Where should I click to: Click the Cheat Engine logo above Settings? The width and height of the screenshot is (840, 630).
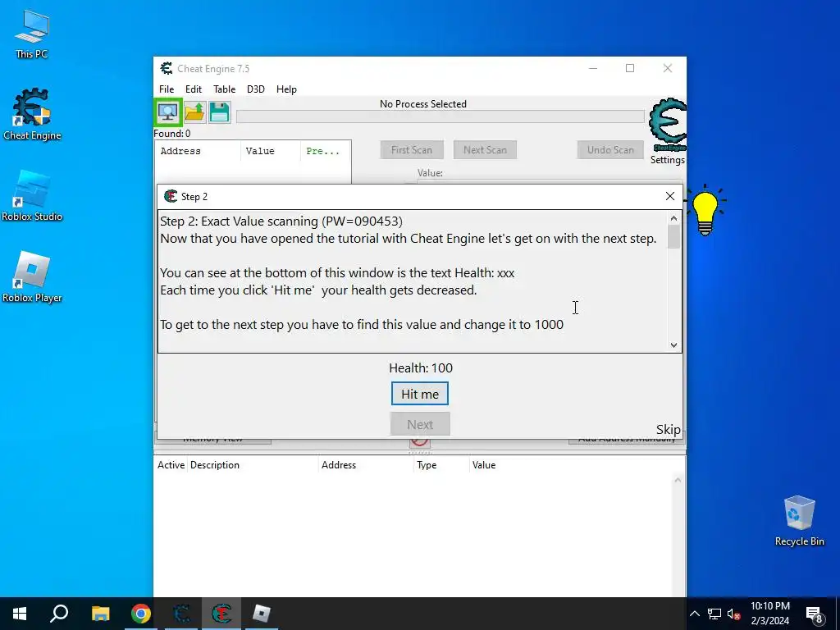click(668, 125)
